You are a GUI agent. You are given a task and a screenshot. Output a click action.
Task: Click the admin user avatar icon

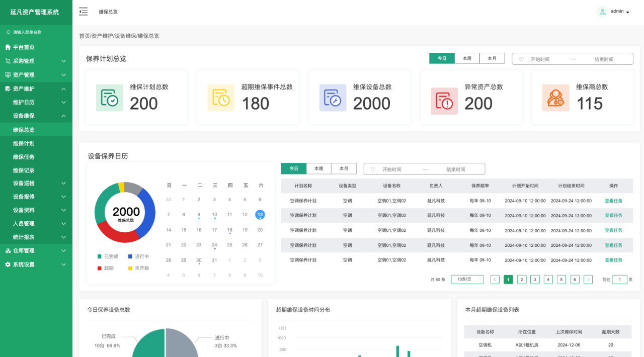click(602, 12)
